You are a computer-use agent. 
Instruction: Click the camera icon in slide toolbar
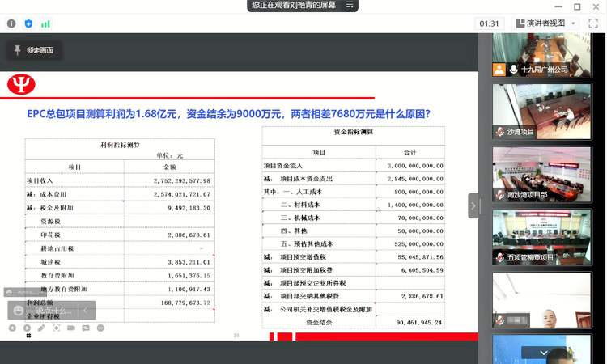[x=71, y=328]
